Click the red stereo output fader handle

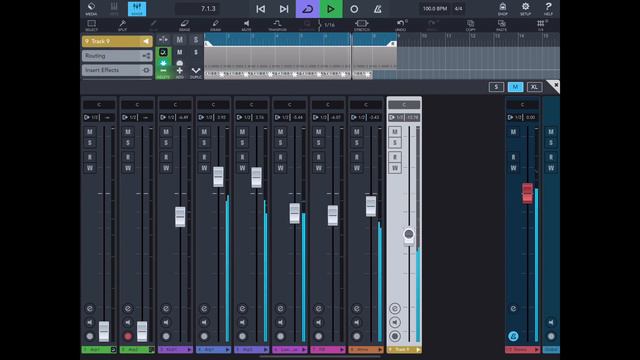tap(527, 193)
